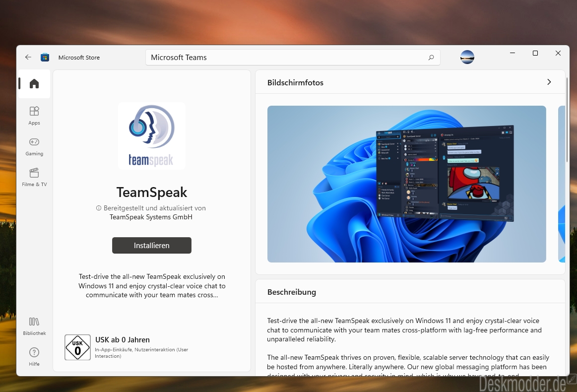Screen dimensions: 577x392
Task: Open the partially visible second screenshot
Action: coord(562,184)
